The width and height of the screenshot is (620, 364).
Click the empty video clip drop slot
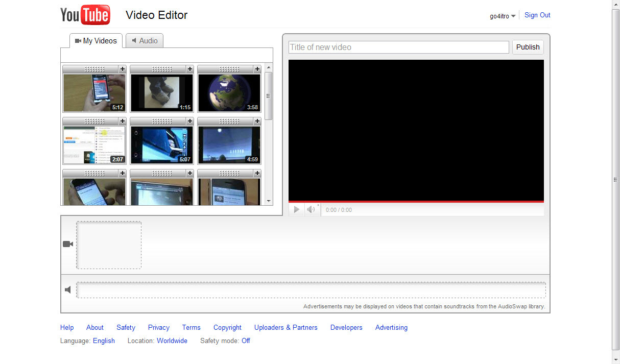[109, 245]
